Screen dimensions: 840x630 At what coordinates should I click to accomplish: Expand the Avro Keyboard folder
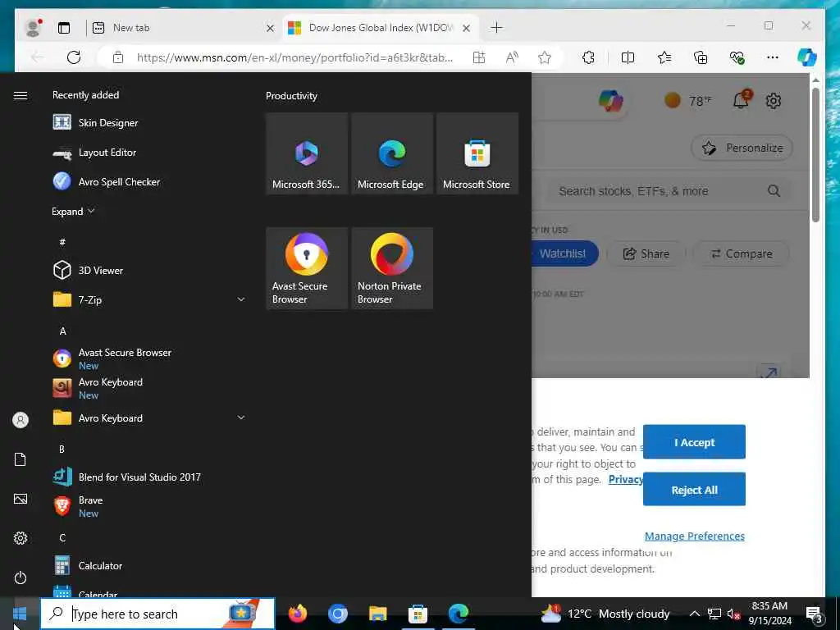(x=149, y=418)
